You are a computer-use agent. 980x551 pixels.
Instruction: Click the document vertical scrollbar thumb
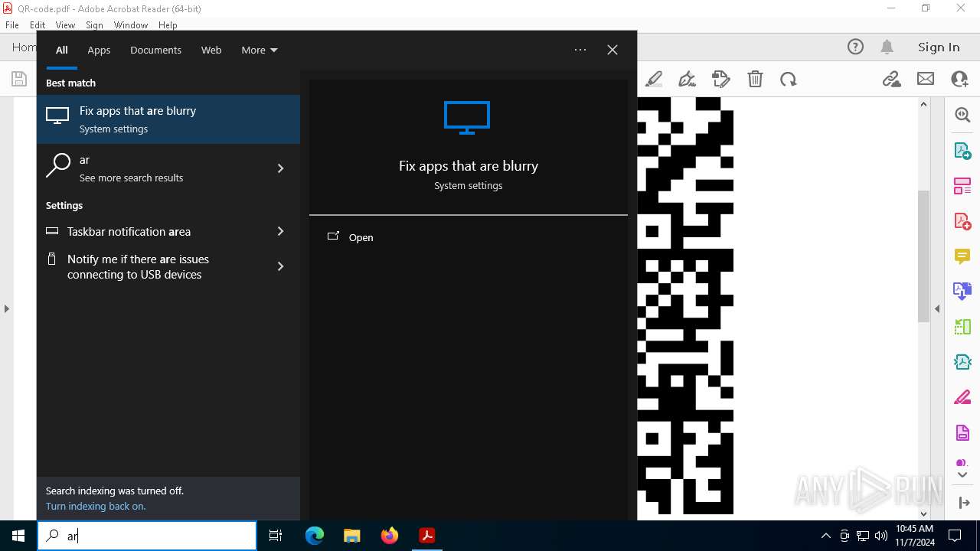(x=923, y=256)
